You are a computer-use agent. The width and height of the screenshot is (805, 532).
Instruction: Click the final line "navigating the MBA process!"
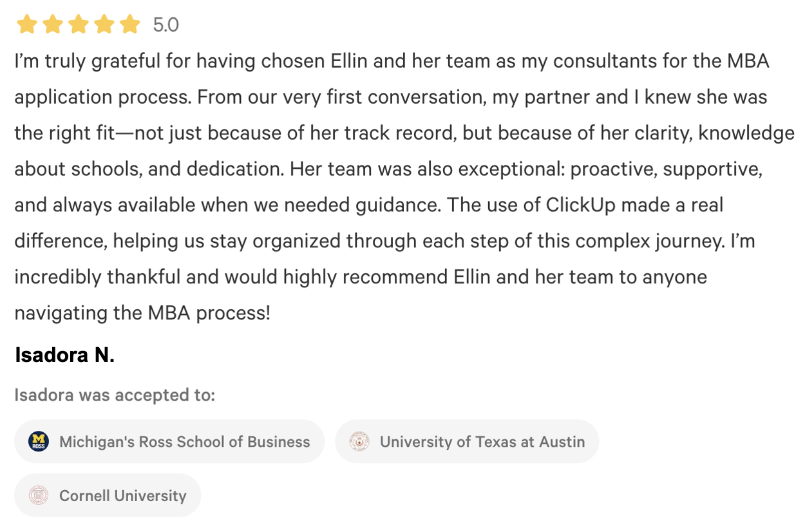pos(142,313)
